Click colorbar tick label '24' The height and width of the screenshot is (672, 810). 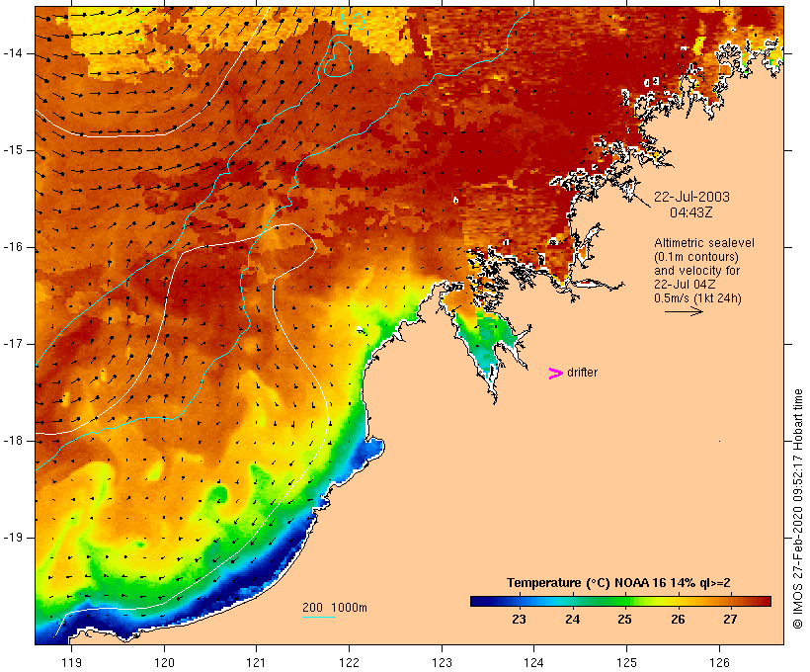tap(572, 619)
